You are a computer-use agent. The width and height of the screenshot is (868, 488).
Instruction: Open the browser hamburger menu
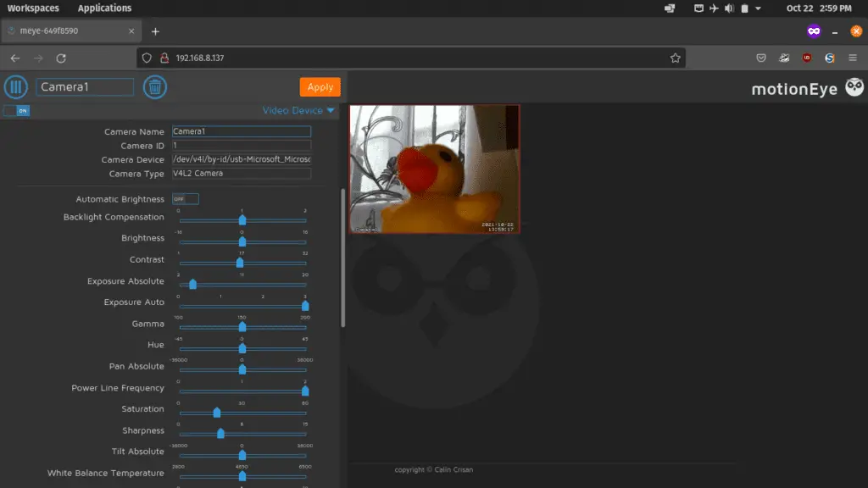(853, 58)
